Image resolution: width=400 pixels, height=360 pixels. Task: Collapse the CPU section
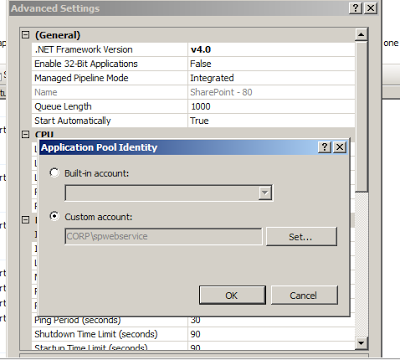26,134
